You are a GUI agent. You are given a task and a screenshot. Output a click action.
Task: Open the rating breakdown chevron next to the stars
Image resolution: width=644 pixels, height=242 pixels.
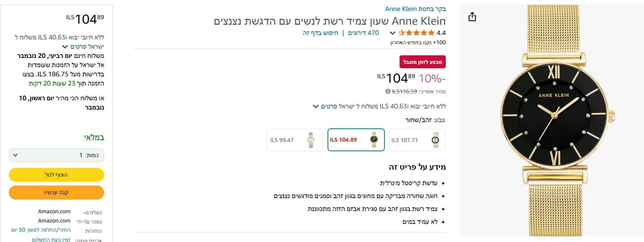coord(393,33)
